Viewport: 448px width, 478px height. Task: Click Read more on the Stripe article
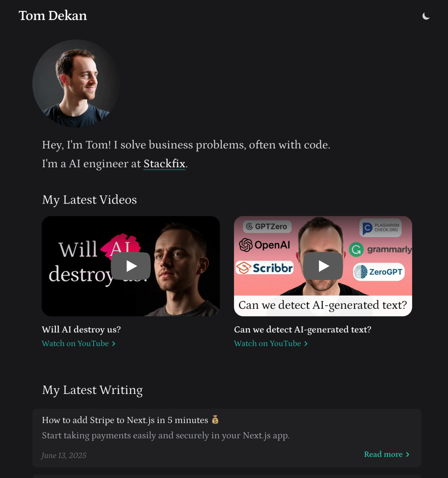(383, 454)
